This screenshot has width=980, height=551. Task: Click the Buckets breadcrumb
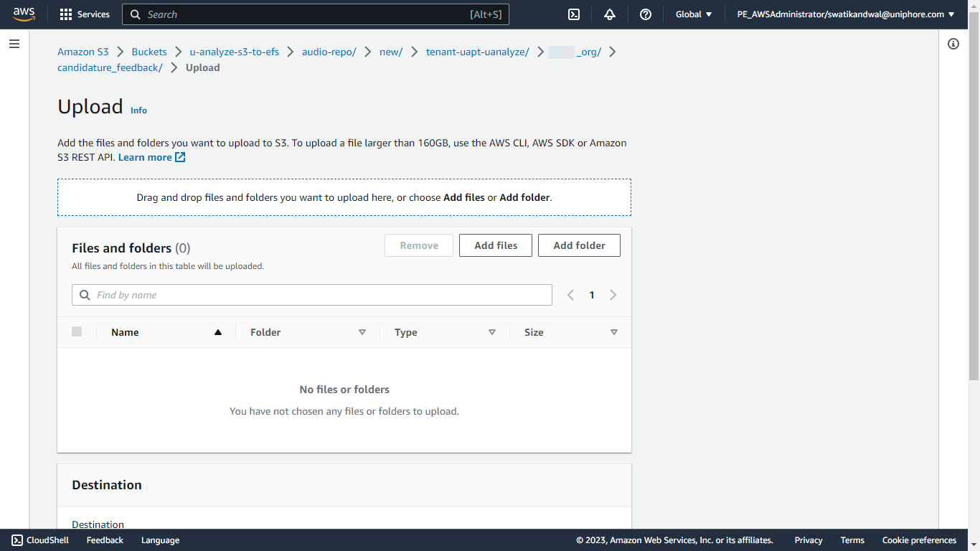coord(149,52)
